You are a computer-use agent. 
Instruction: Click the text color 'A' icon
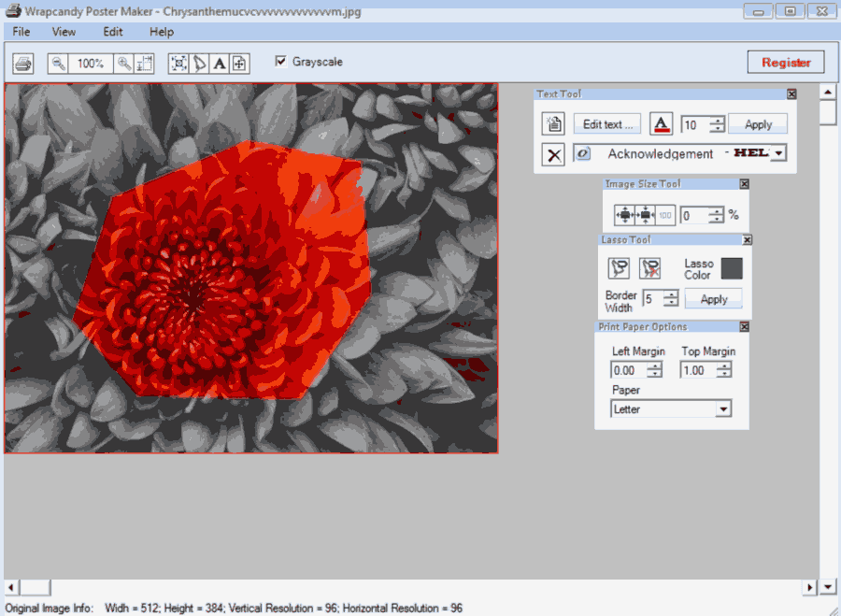662,124
